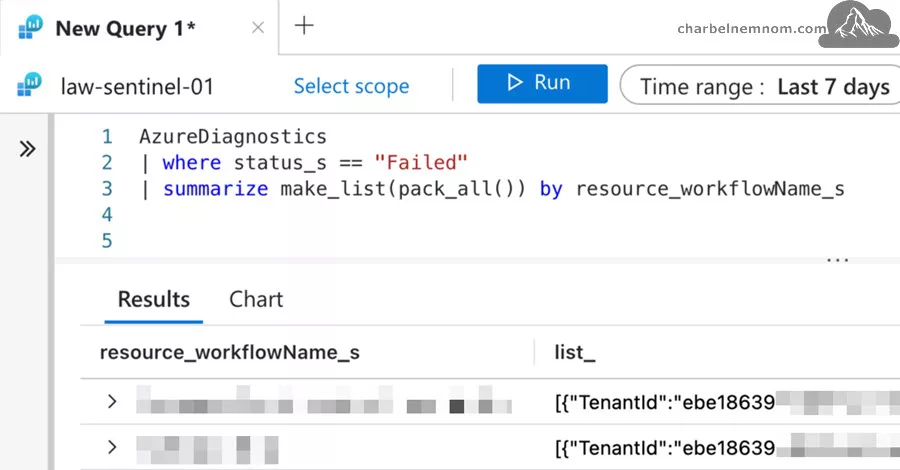Click the summarize keyword in line 3
This screenshot has height=470, width=900.
[215, 189]
